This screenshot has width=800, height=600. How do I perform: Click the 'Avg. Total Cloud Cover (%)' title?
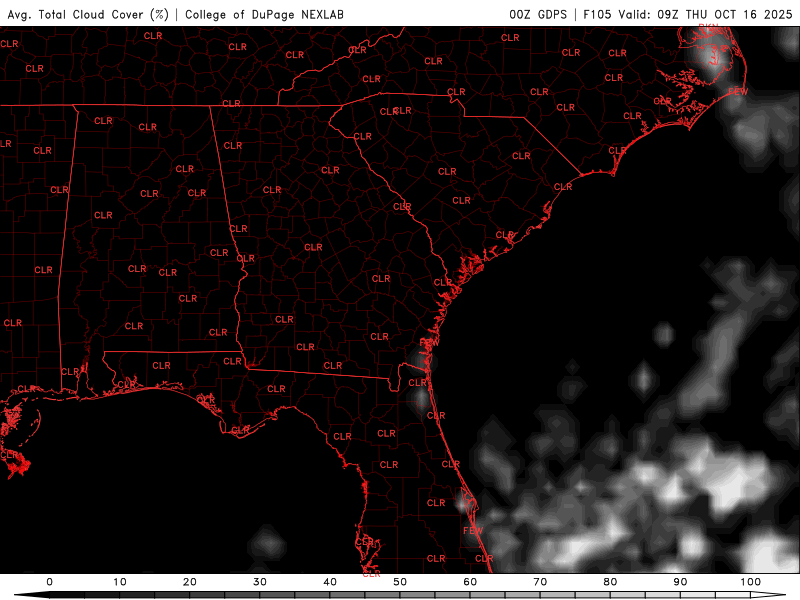tap(88, 15)
